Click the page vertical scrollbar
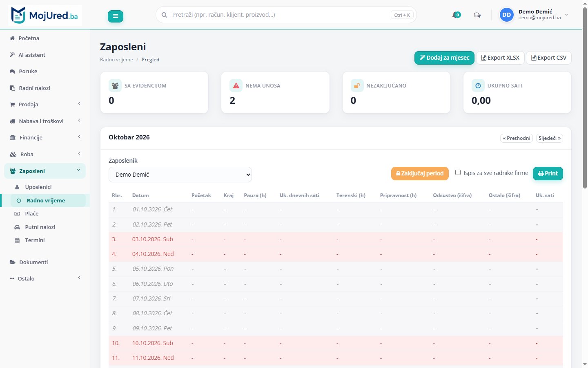This screenshot has width=588, height=368. [x=585, y=98]
